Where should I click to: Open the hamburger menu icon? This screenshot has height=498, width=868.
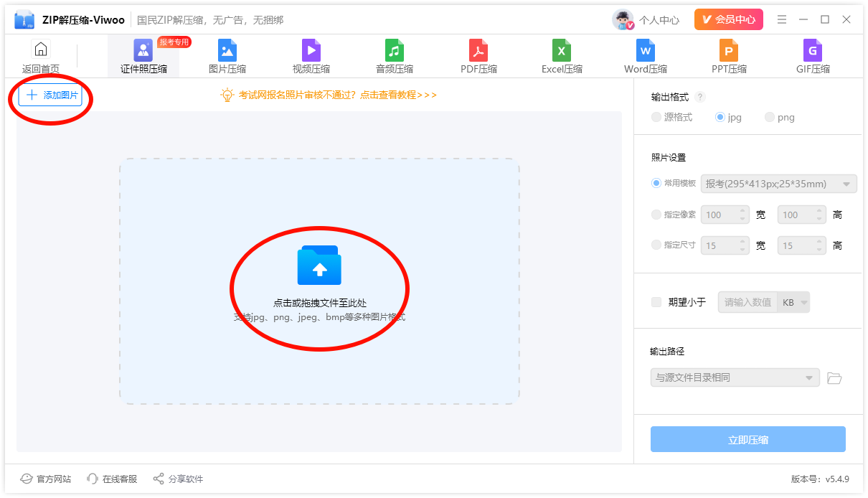782,19
